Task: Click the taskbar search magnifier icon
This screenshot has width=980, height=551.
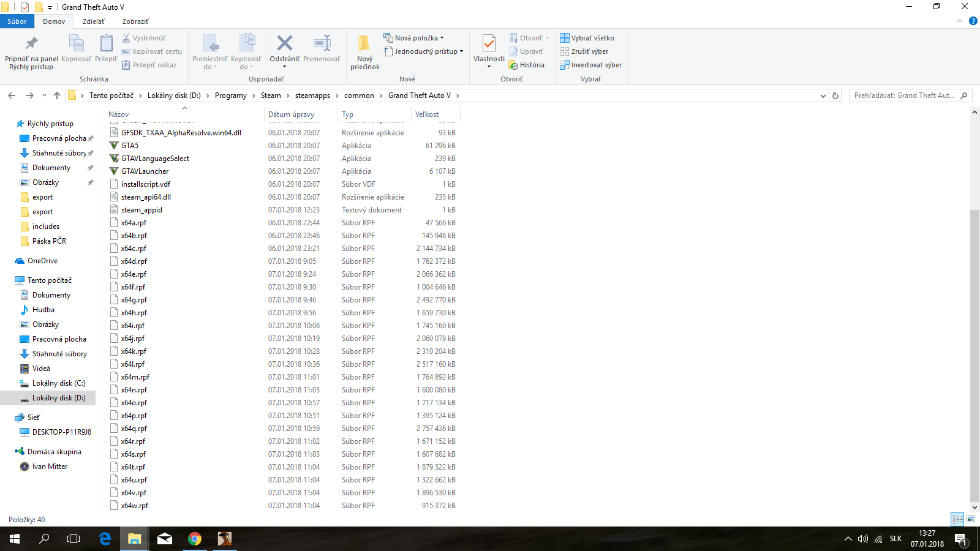Action: [x=44, y=539]
